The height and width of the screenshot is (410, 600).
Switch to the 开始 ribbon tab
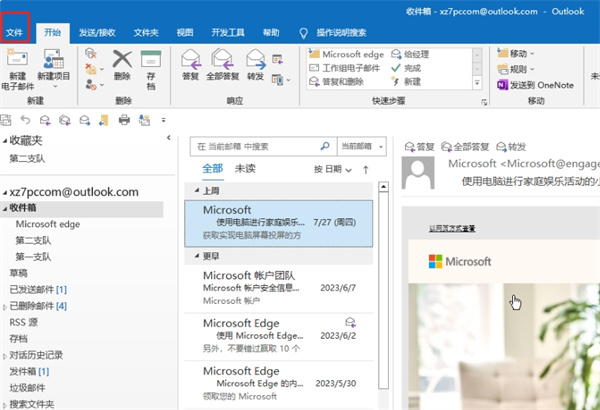tap(52, 33)
